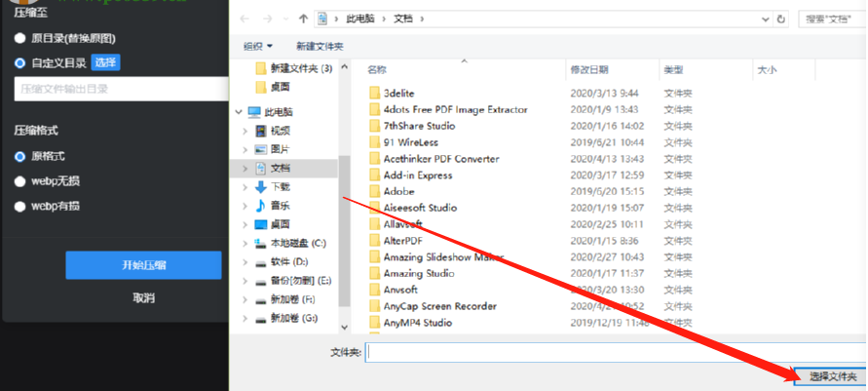Click 新建文件夹 in the toolbar
Image resolution: width=868 pixels, height=391 pixels.
point(320,46)
